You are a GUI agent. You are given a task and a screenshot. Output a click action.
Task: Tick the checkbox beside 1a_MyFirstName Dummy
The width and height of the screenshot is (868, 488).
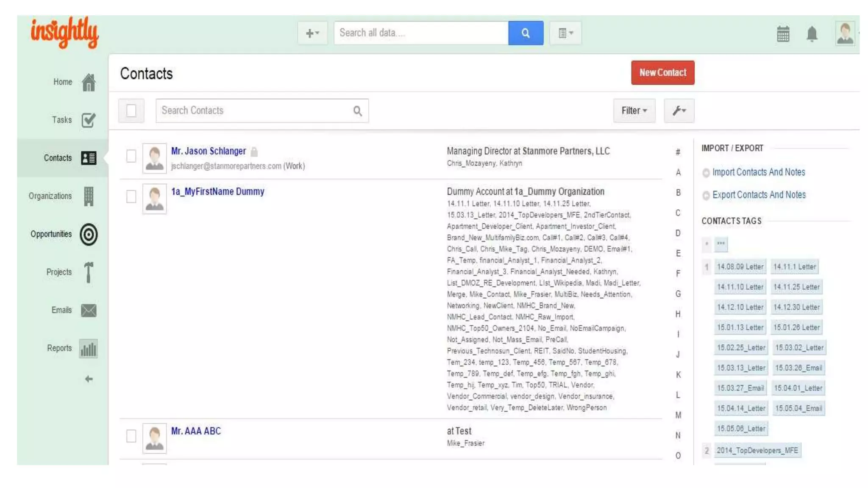click(x=131, y=197)
